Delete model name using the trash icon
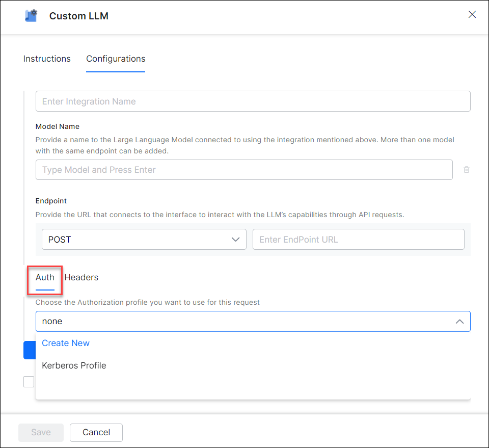 tap(466, 169)
